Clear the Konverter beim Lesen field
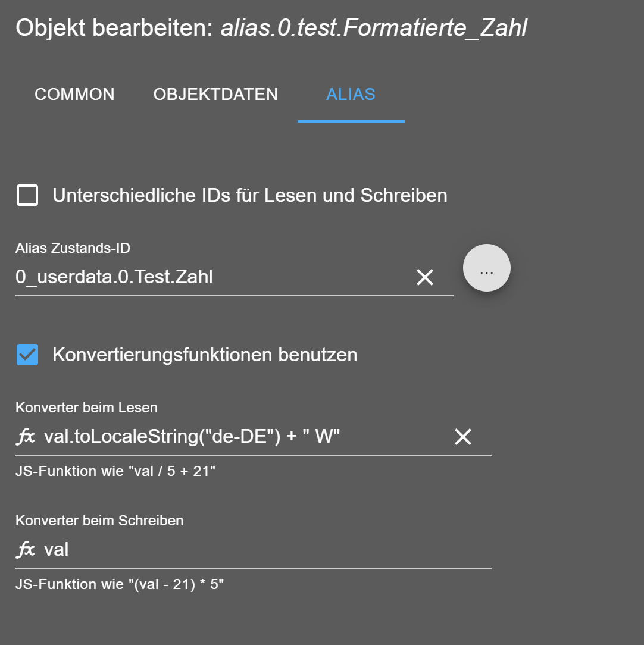This screenshot has height=645, width=644. tap(463, 436)
